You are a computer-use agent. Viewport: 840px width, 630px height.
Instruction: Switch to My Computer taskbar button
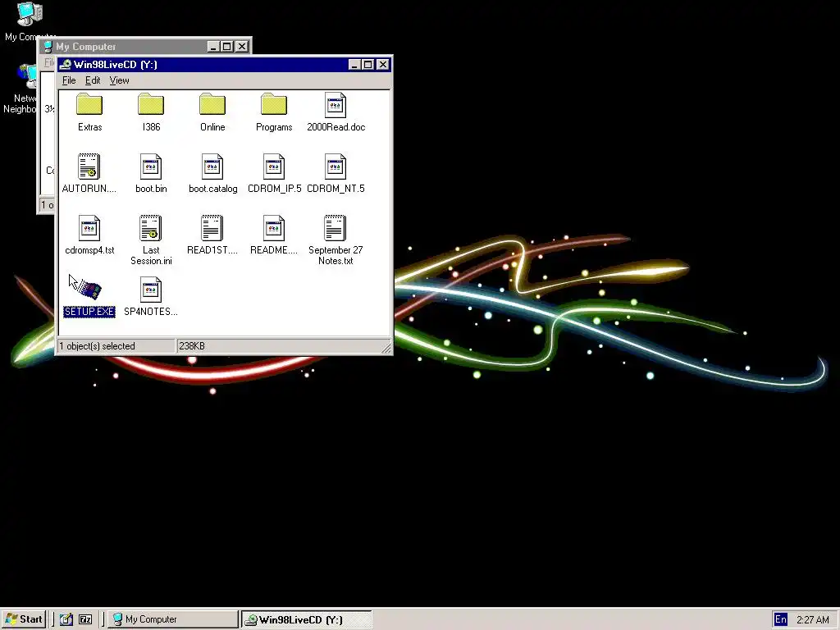[173, 619]
